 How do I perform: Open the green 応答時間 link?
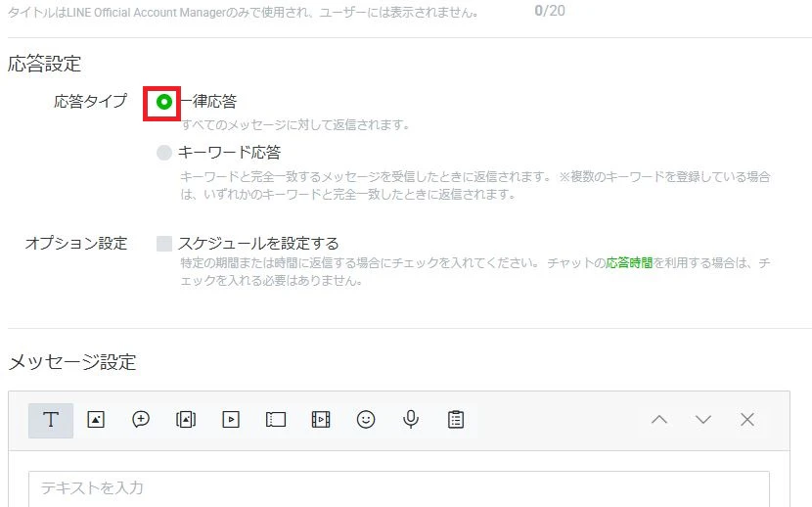tap(629, 263)
